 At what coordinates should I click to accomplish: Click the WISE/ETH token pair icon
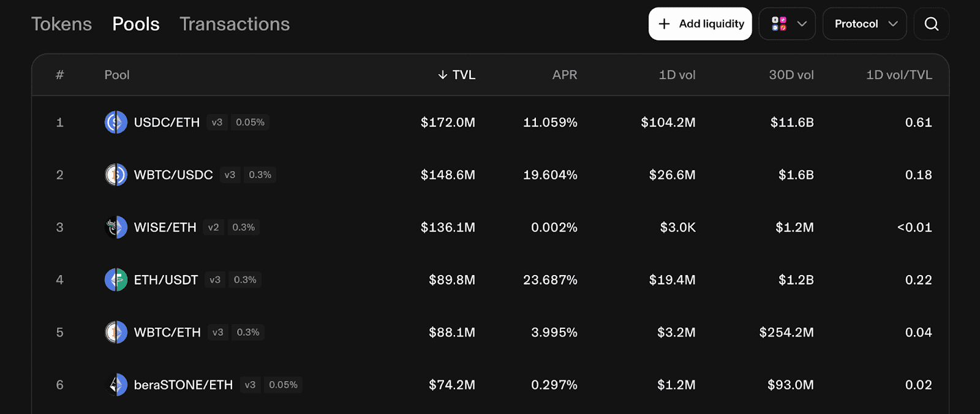click(x=116, y=227)
